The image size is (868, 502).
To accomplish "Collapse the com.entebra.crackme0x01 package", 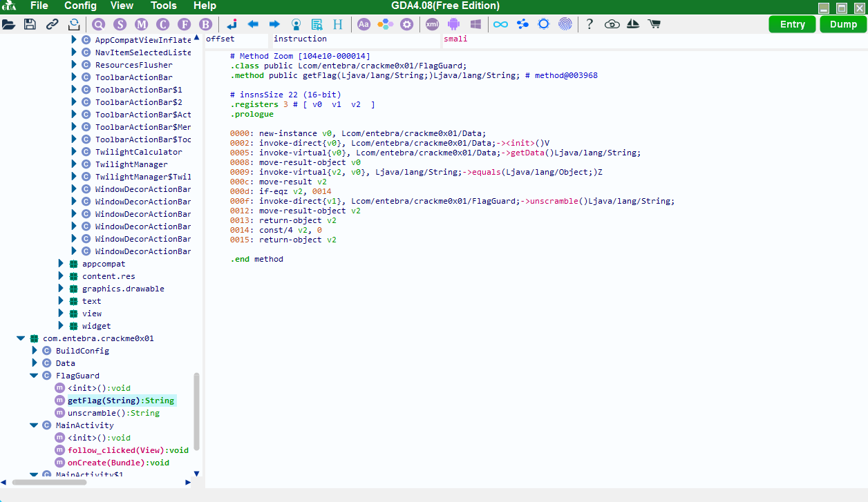I will tap(21, 338).
